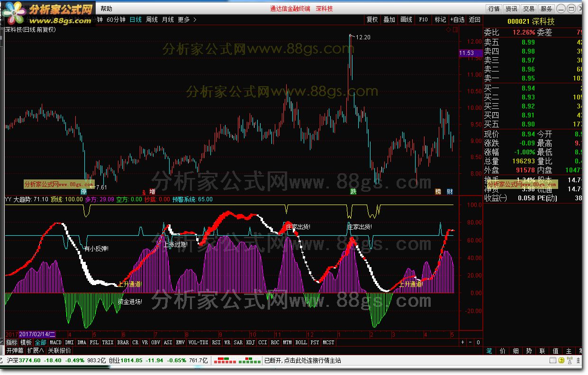Viewport: 588px width, 375px height.
Task: Select the FSL indicator
Action: point(94,342)
